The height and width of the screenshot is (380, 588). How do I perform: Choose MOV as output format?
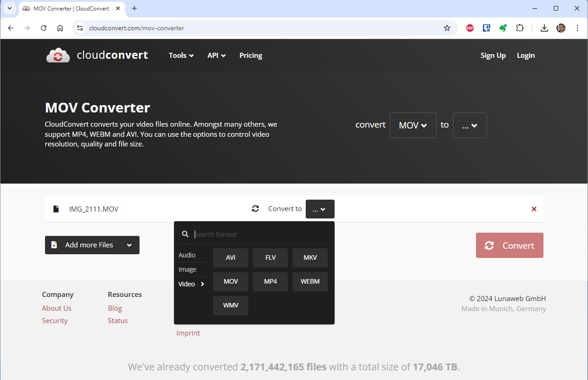tap(230, 281)
